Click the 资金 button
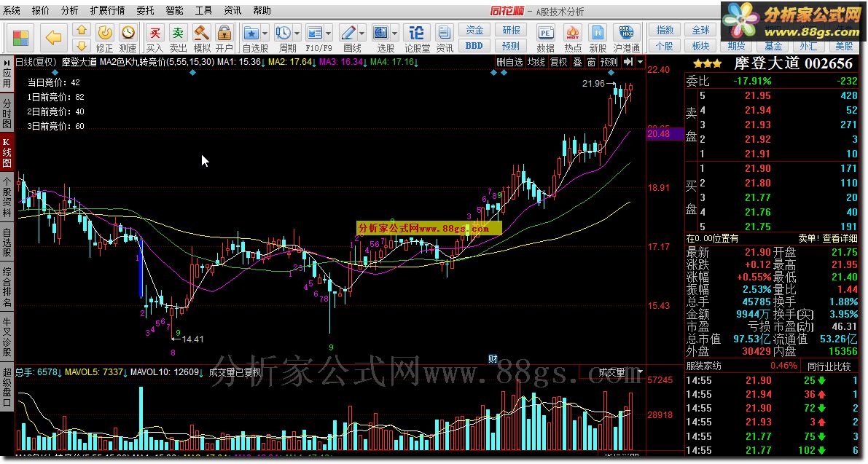 [474, 31]
